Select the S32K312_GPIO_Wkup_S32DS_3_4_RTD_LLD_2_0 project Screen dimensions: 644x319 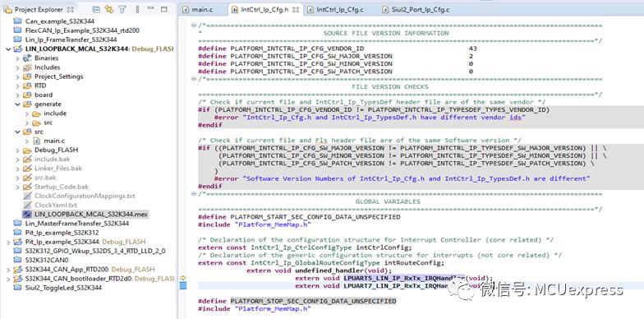point(95,251)
